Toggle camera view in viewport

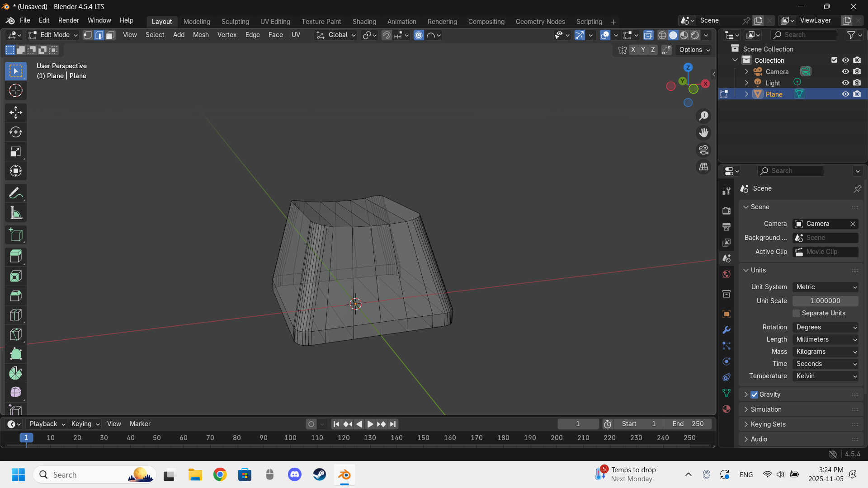[703, 150]
